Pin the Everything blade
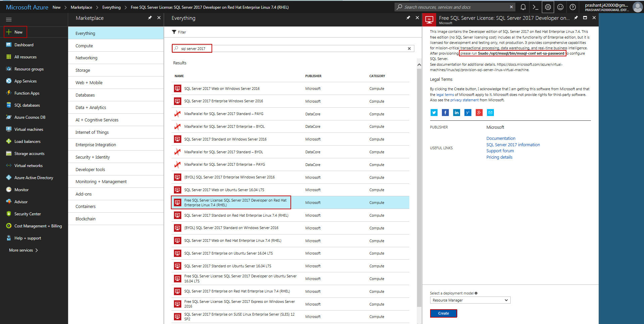 point(408,18)
